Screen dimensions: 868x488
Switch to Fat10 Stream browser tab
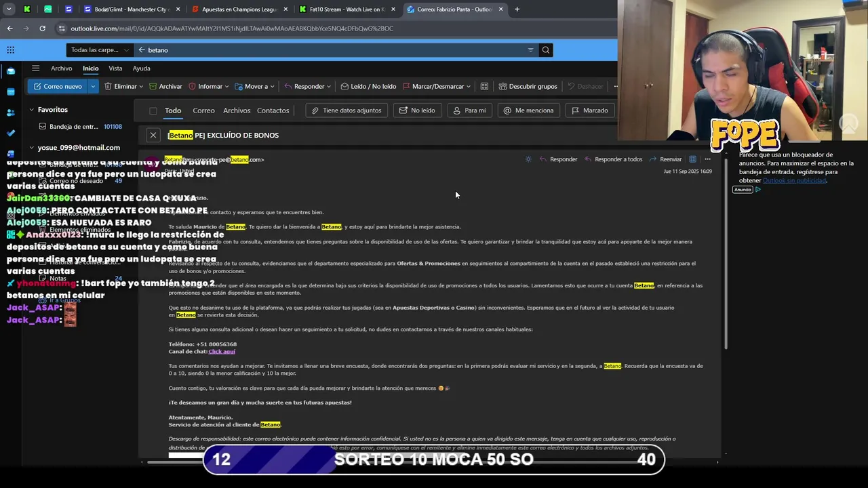346,9
